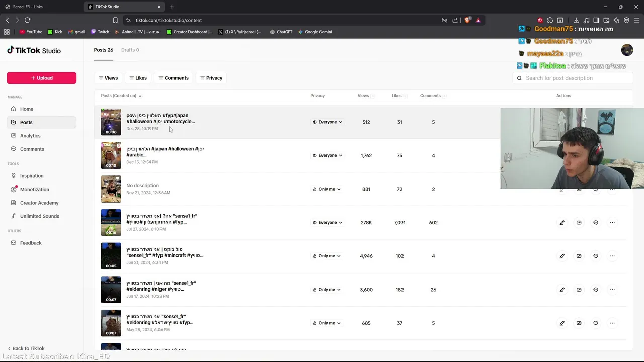Open the browser extensions puzzle icon
Image resolution: width=644 pixels, height=362 pixels.
point(550,20)
